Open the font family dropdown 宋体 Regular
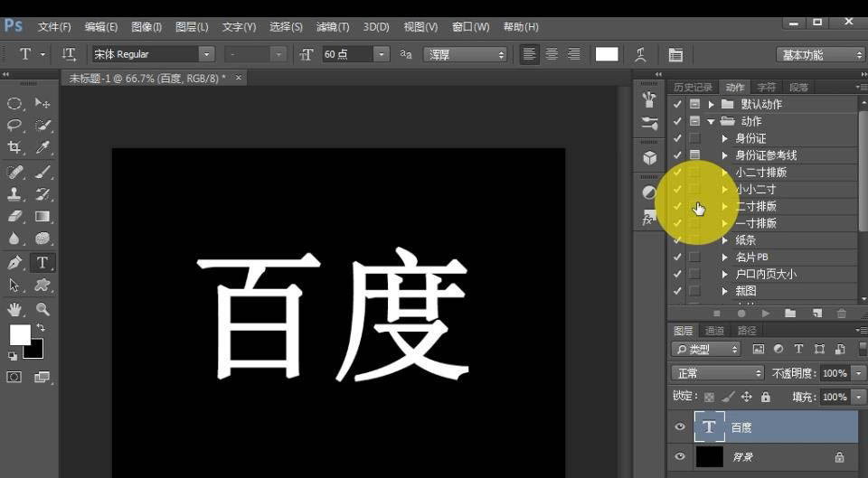The width and height of the screenshot is (868, 478). click(206, 54)
